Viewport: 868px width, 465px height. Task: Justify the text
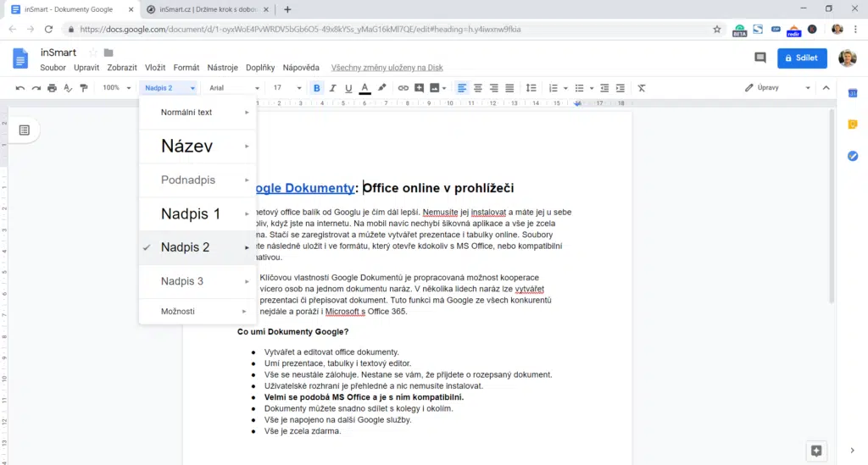(509, 88)
